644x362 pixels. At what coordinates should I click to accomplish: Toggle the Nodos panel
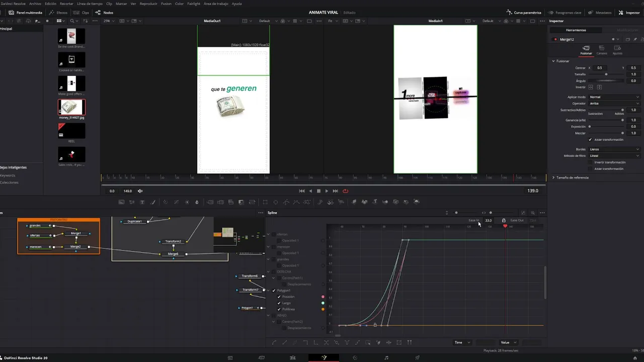click(x=105, y=13)
